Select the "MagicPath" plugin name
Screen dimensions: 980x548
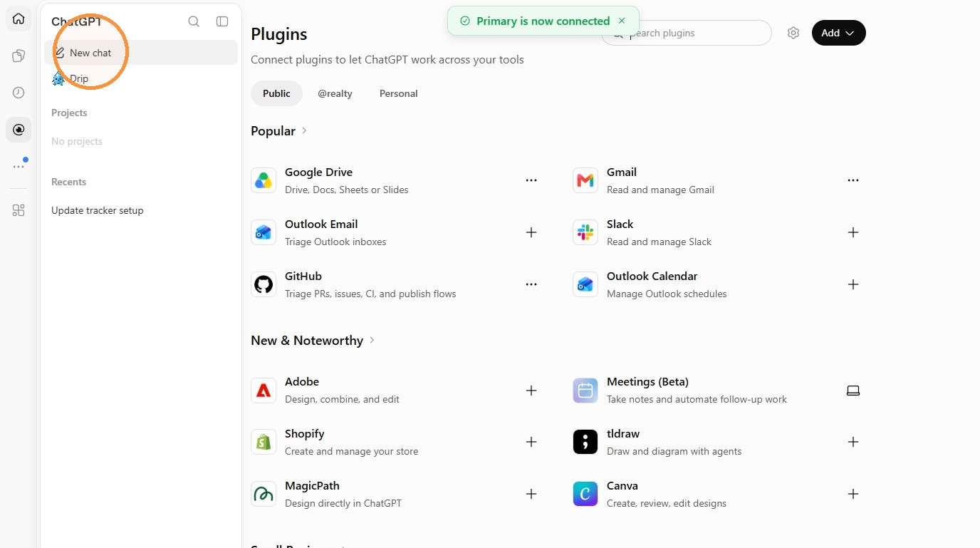[312, 485]
